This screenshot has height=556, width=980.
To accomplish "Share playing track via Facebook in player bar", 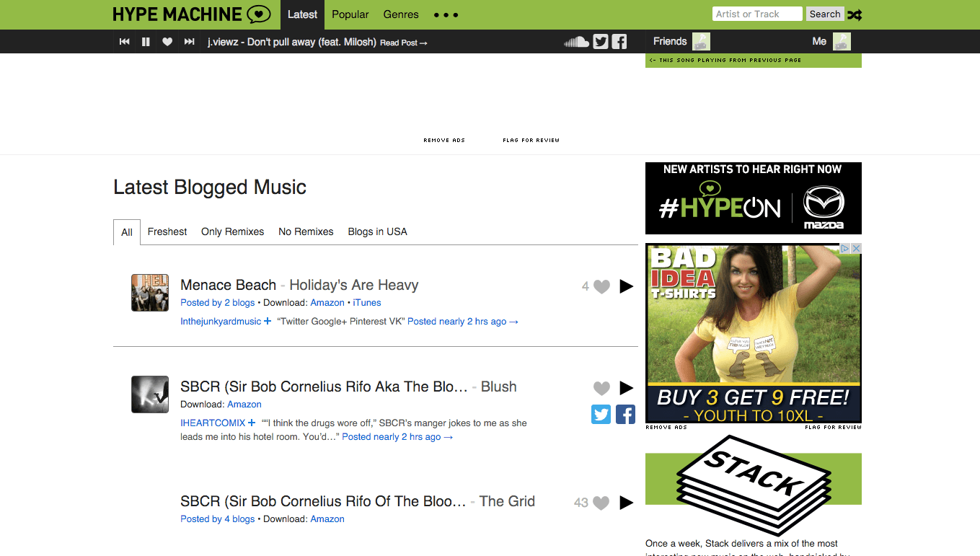I will pyautogui.click(x=619, y=42).
